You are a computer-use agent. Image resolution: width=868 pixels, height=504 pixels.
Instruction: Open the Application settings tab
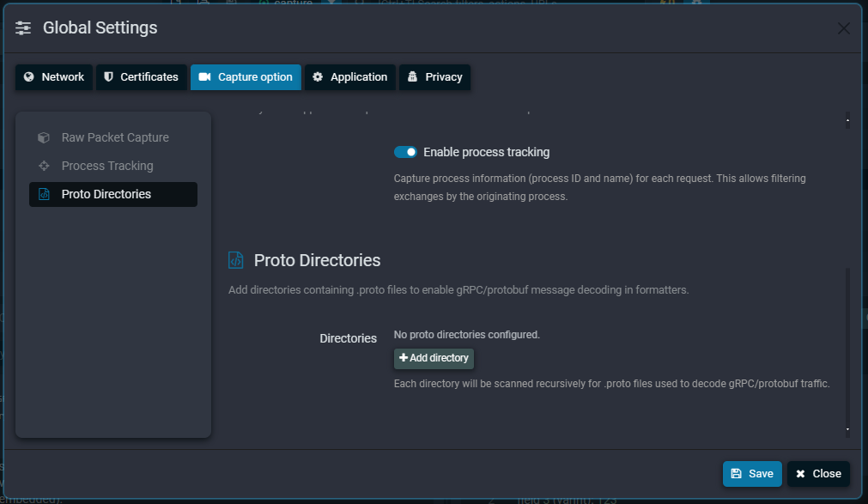349,76
